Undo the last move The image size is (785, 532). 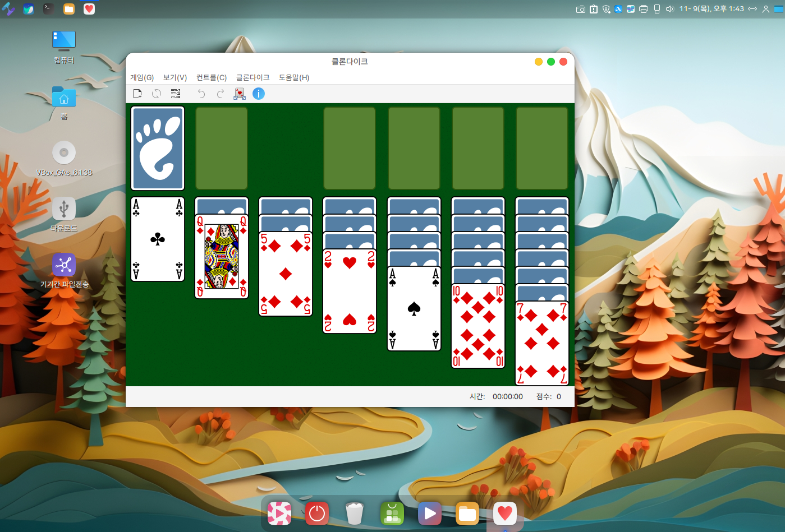pos(201,94)
